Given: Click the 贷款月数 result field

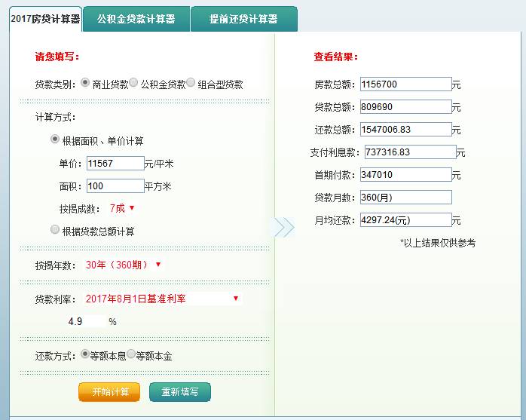Looking at the screenshot, I should coord(406,198).
